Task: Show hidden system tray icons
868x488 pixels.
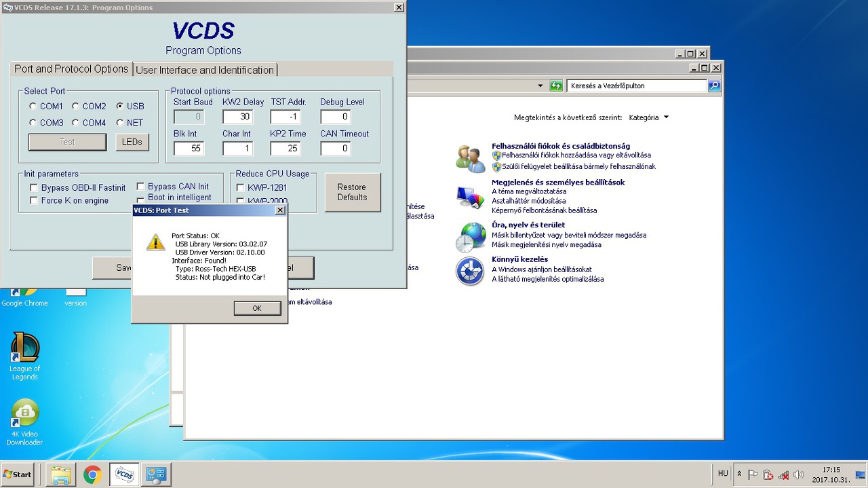Action: pos(739,474)
